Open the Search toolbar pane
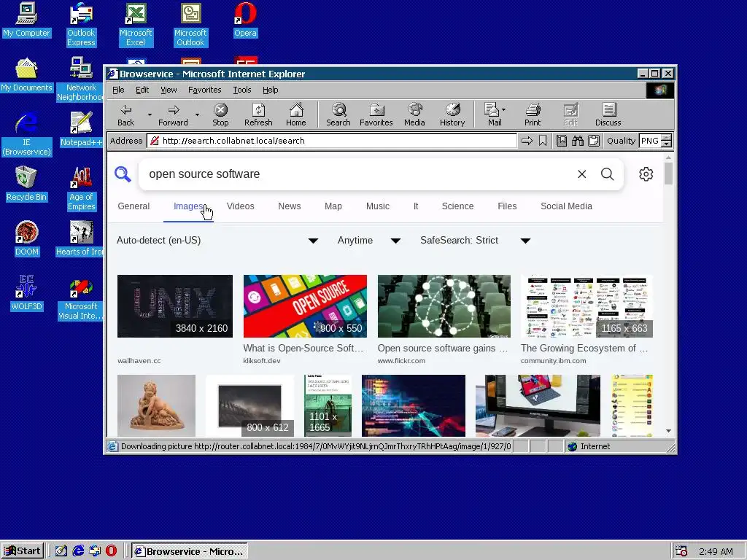The width and height of the screenshot is (747, 560). point(338,114)
